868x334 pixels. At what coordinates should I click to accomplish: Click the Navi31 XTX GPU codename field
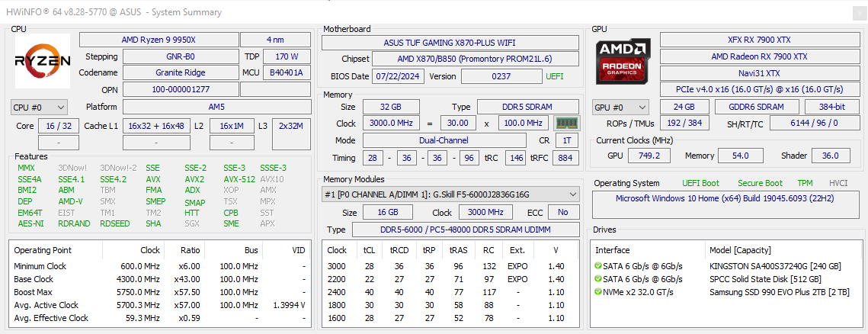pyautogui.click(x=759, y=72)
